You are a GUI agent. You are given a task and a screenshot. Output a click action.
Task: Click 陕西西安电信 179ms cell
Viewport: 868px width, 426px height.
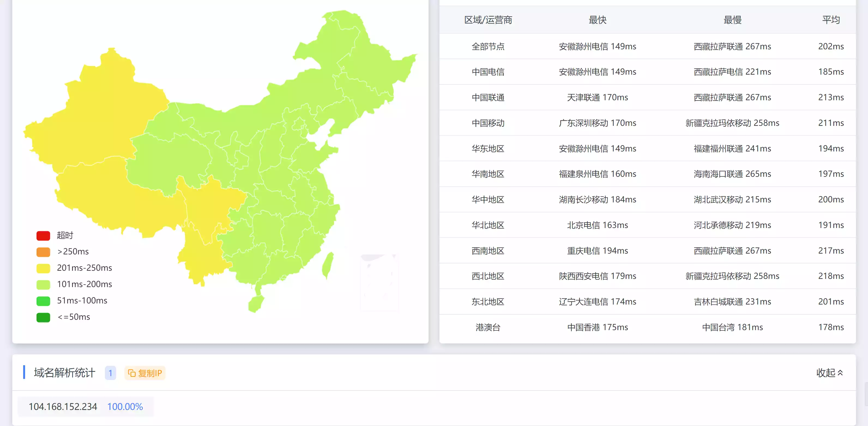coord(597,276)
